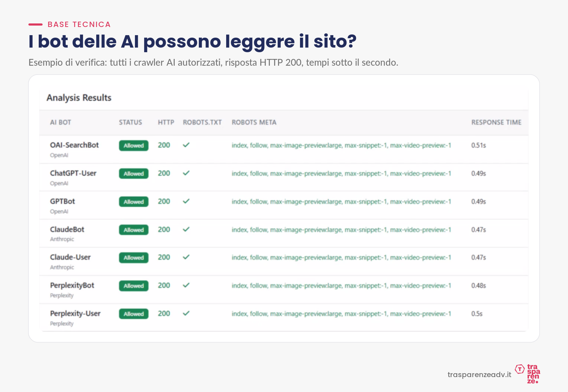The width and height of the screenshot is (568, 392).
Task: Click GPTBot's 0.49s response time
Action: pyautogui.click(x=479, y=201)
